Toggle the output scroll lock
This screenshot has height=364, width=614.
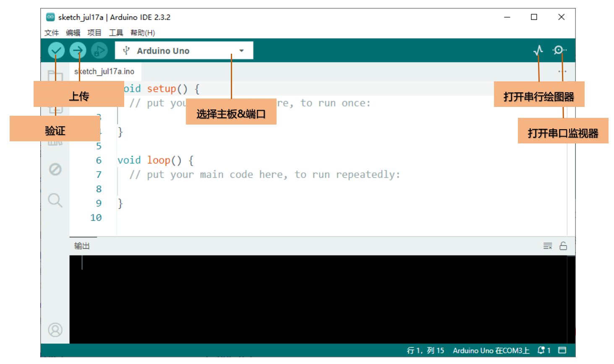click(x=563, y=246)
